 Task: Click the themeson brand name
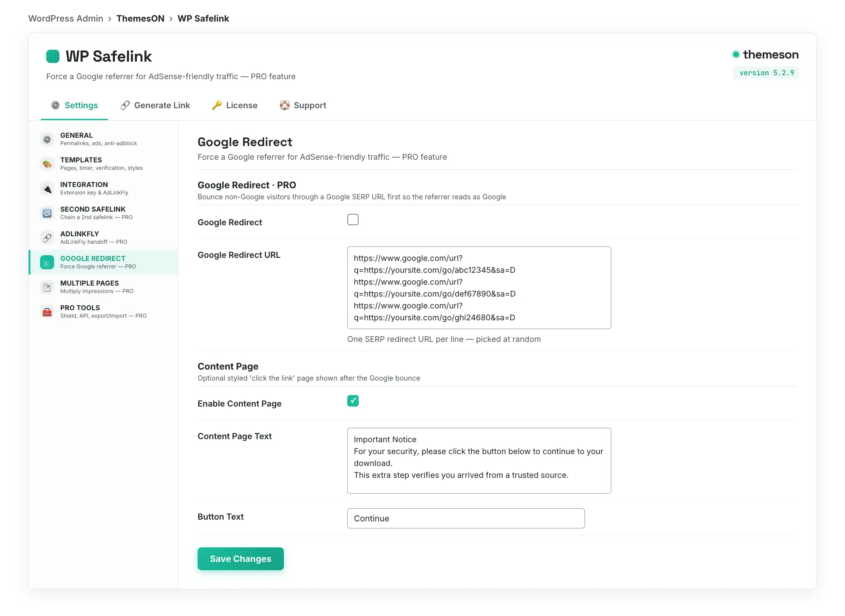(x=771, y=55)
